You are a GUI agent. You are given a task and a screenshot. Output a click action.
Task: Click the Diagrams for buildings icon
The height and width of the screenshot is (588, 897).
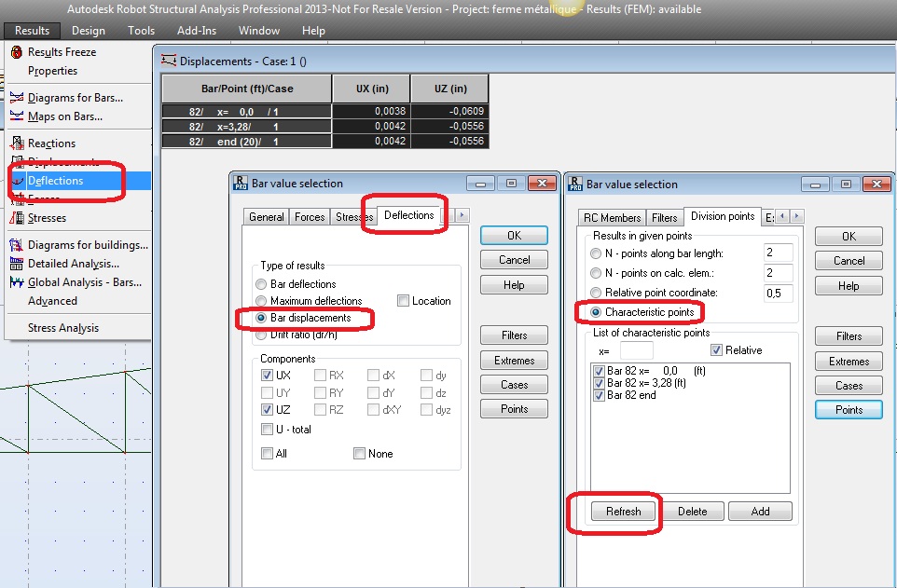click(x=17, y=245)
